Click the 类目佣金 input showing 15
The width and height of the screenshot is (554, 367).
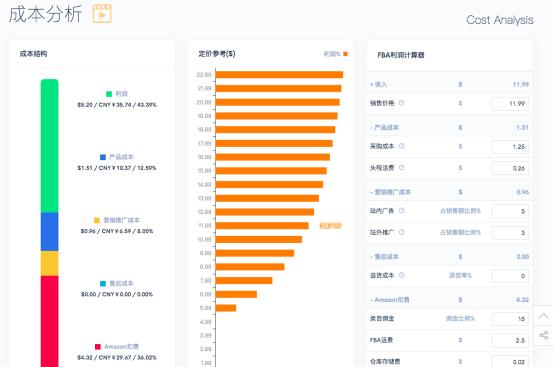pos(510,319)
